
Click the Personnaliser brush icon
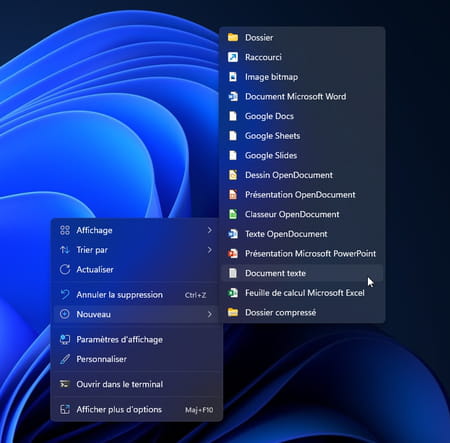click(x=65, y=359)
